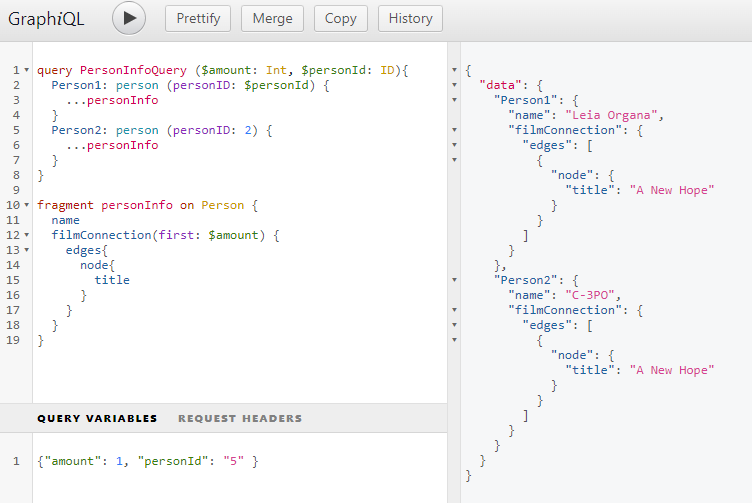Collapse Person2's "edges" array in the response
752x503 pixels.
tap(455, 325)
